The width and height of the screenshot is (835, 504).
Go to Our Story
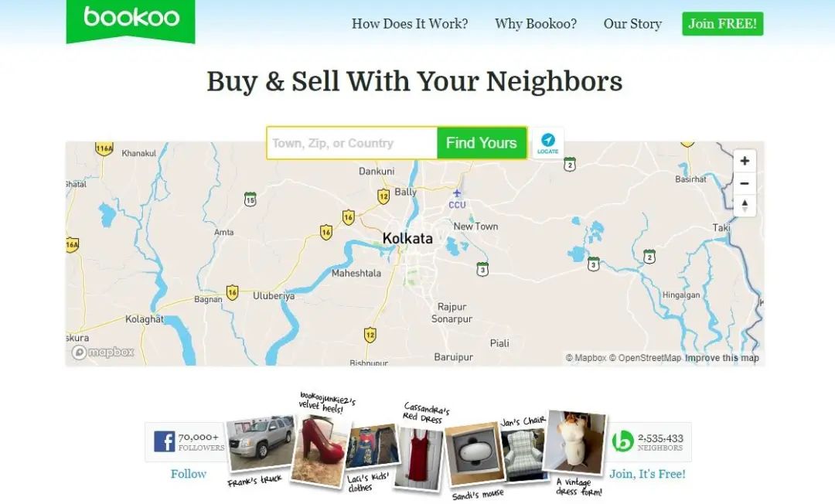[632, 24]
